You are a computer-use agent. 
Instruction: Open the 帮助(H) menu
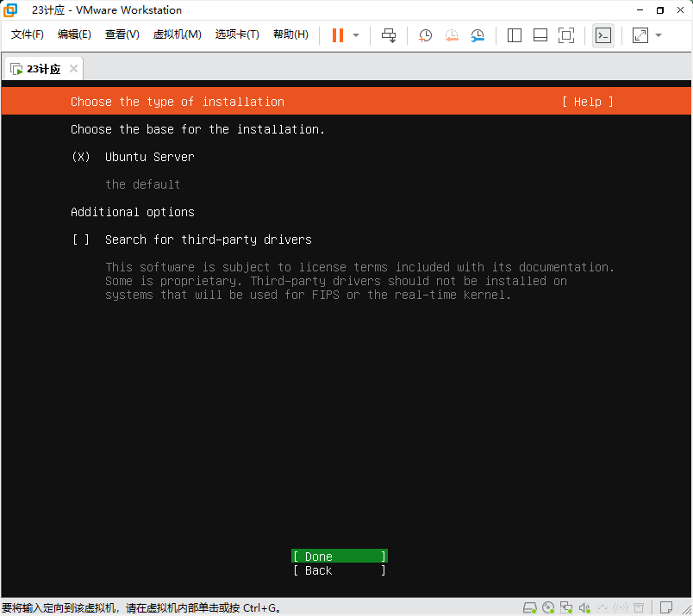[290, 34]
